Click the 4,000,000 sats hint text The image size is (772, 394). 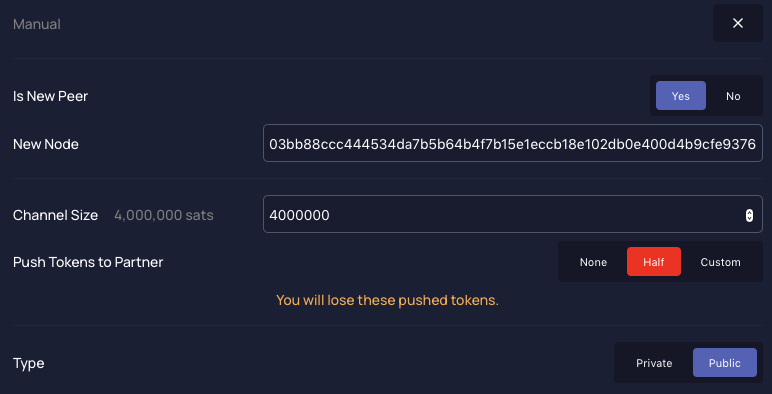point(163,215)
